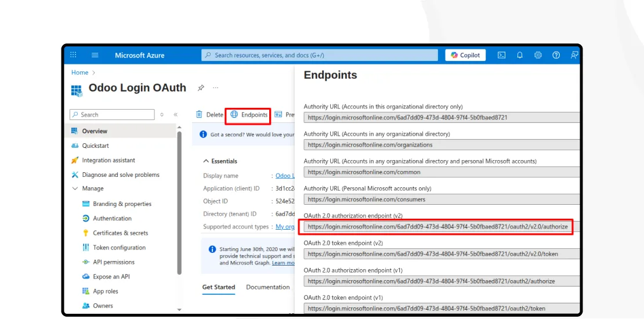
Task: Open the Azure portal hamburger menu
Action: 95,55
